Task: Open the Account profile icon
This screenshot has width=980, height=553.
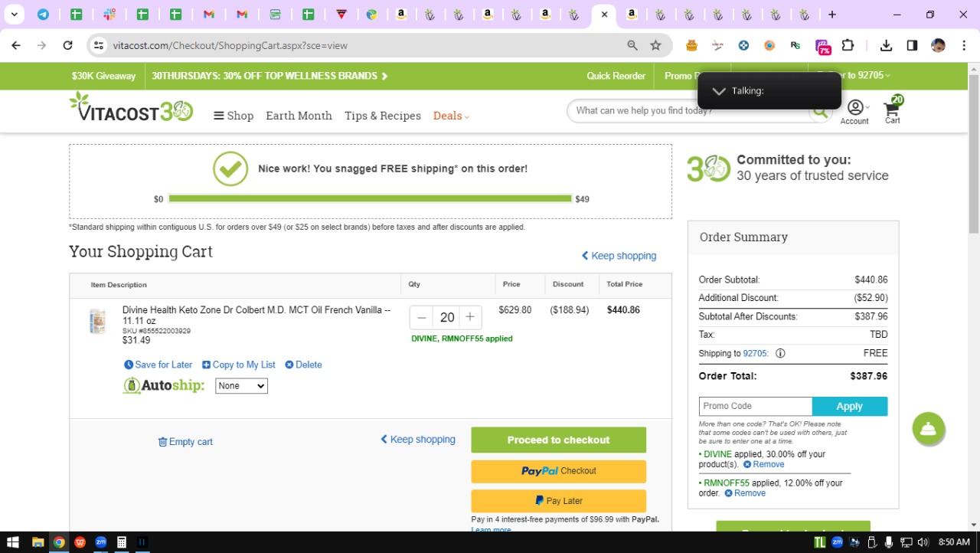Action: (x=855, y=111)
